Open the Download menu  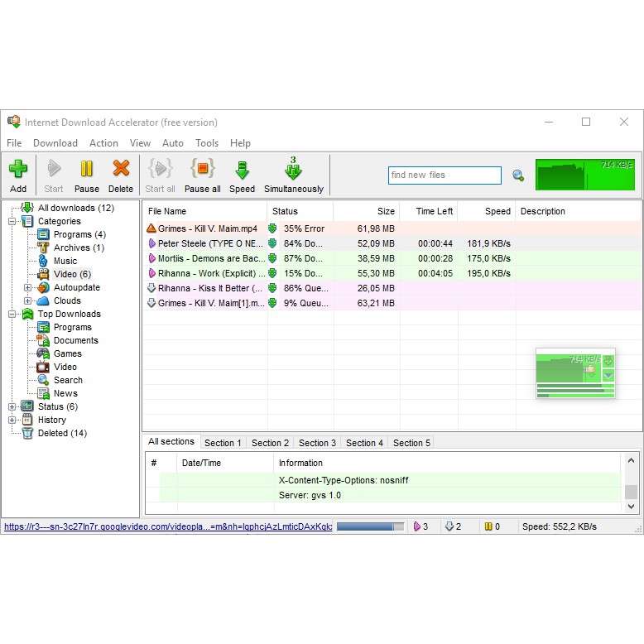point(55,143)
